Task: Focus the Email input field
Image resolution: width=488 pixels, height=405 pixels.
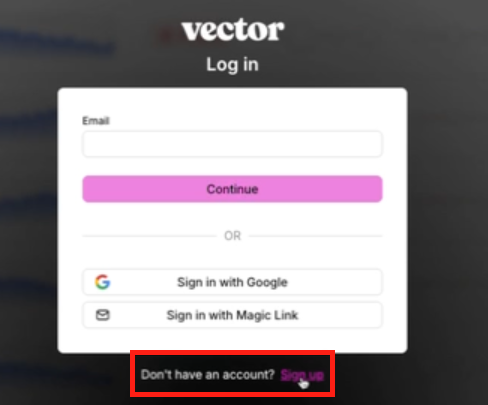Action: tap(232, 144)
